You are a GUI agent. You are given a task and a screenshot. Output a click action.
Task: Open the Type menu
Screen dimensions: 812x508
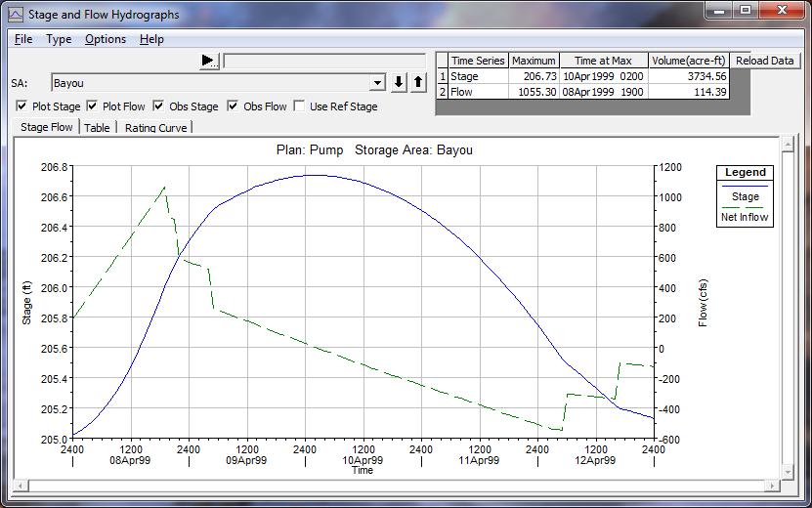[59, 39]
